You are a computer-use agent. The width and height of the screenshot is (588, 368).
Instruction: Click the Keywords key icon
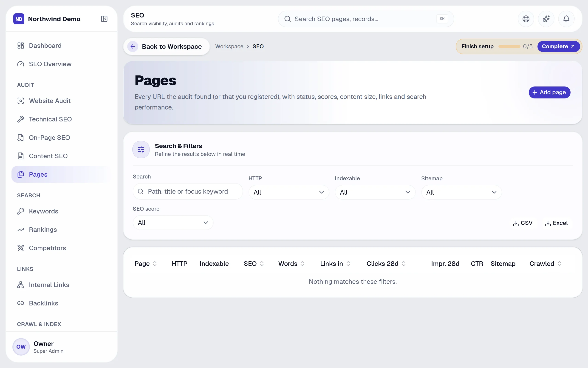tap(21, 211)
